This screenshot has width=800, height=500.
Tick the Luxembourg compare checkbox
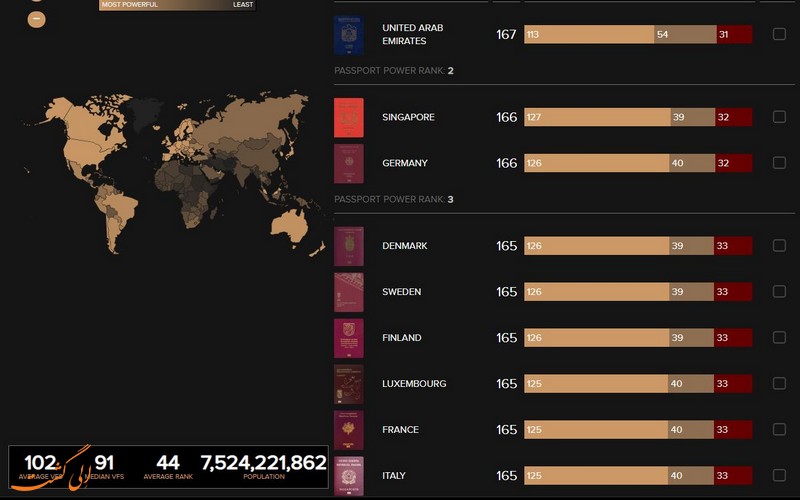pyautogui.click(x=779, y=383)
